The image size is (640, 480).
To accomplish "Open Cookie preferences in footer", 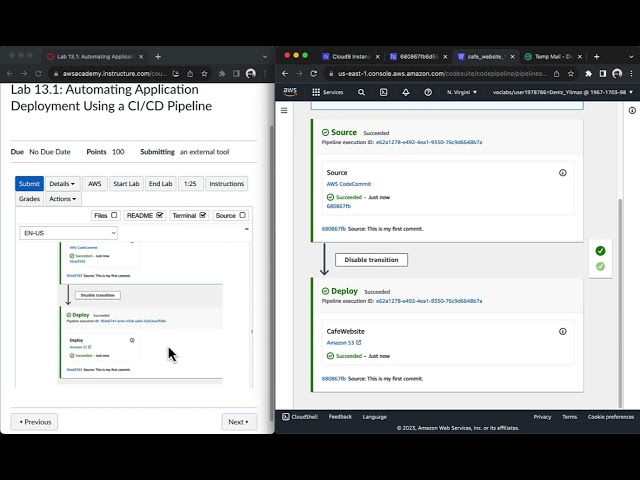I will 611,417.
